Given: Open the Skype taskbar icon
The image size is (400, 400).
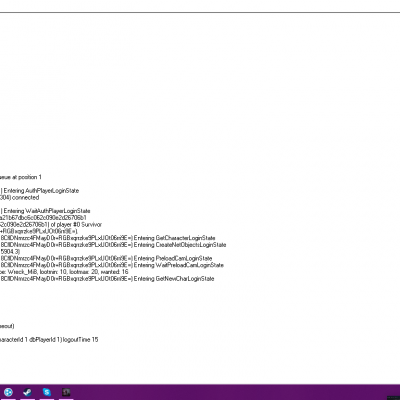Looking at the screenshot, I should click(47, 392).
